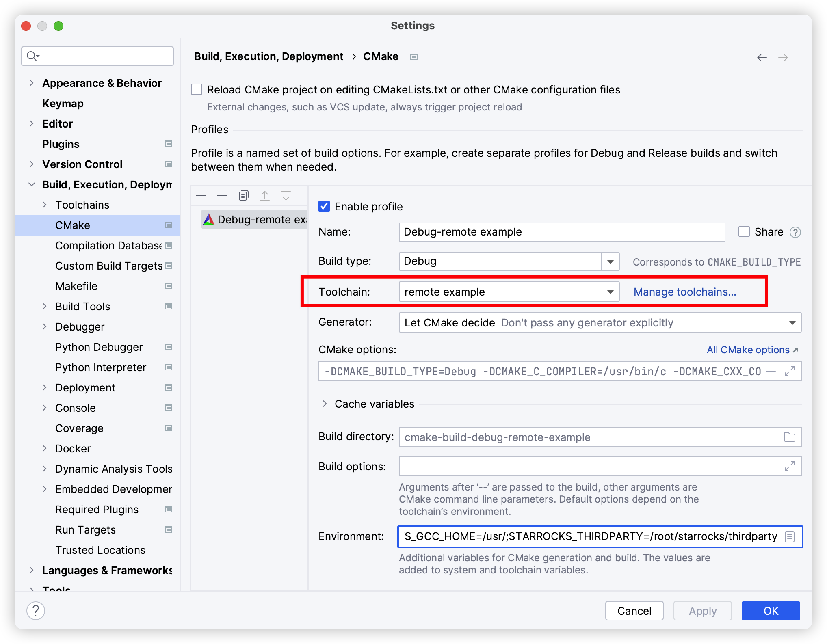
Task: Open the Toolchain dropdown
Action: click(x=610, y=292)
